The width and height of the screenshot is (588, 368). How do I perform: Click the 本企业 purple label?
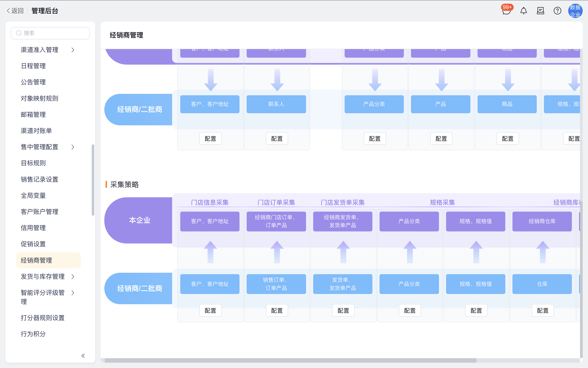pos(138,220)
